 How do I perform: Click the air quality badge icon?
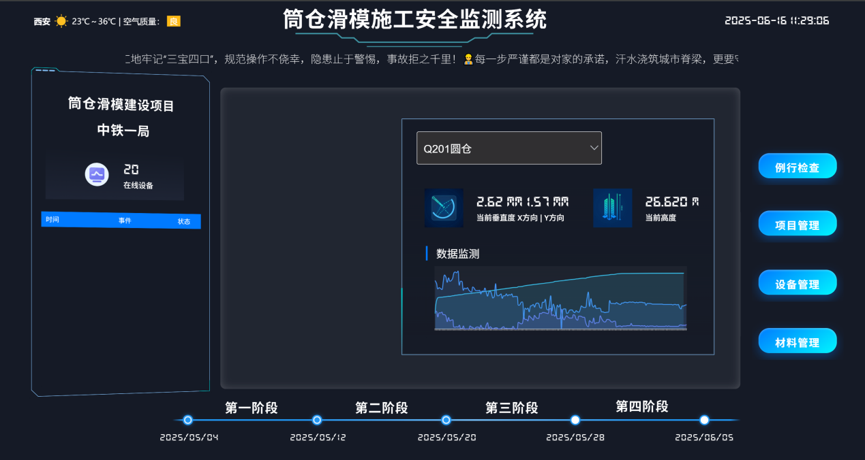tap(174, 21)
